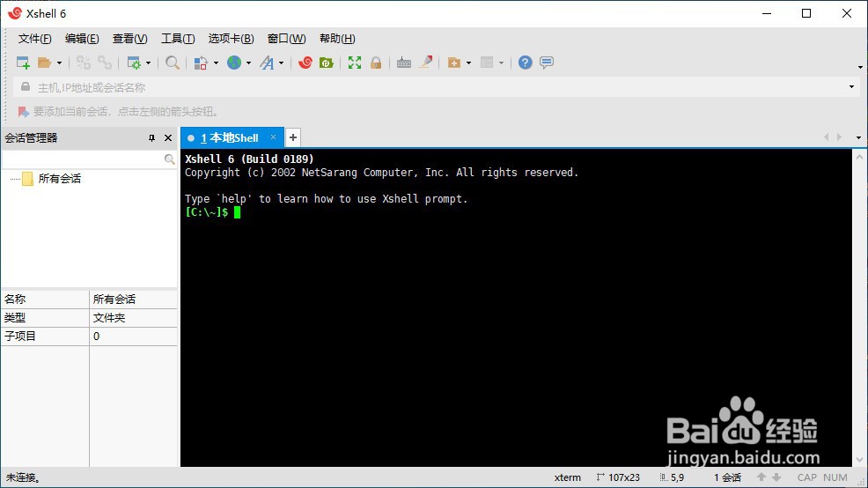Viewport: 868px width, 488px height.
Task: Close the 会话管理器 panel
Action: [168, 138]
